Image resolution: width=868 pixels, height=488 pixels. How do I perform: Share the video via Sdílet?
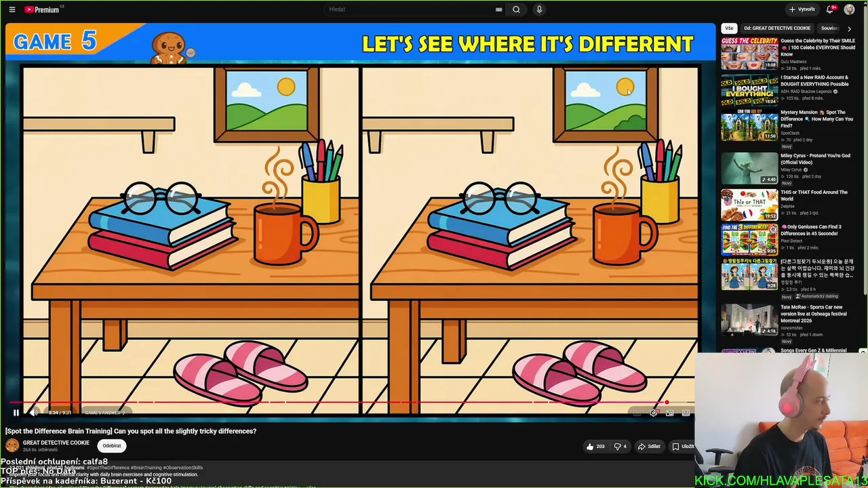tap(649, 447)
